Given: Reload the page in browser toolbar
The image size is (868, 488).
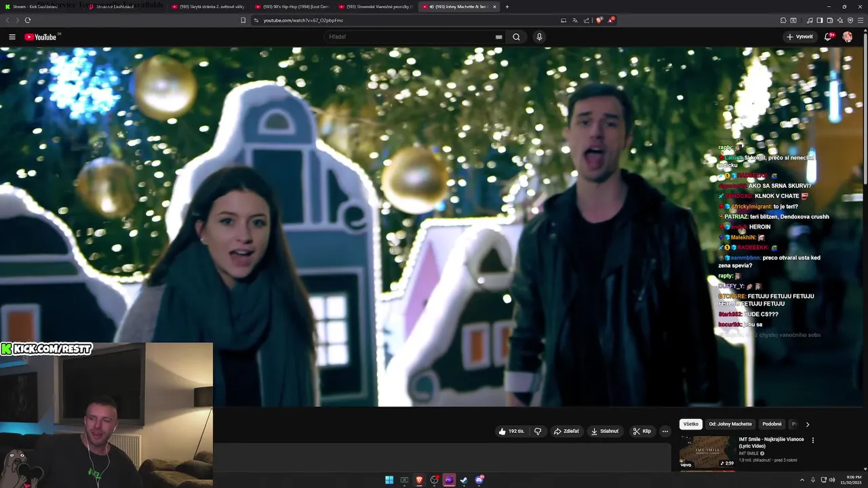Looking at the screenshot, I should point(27,20).
